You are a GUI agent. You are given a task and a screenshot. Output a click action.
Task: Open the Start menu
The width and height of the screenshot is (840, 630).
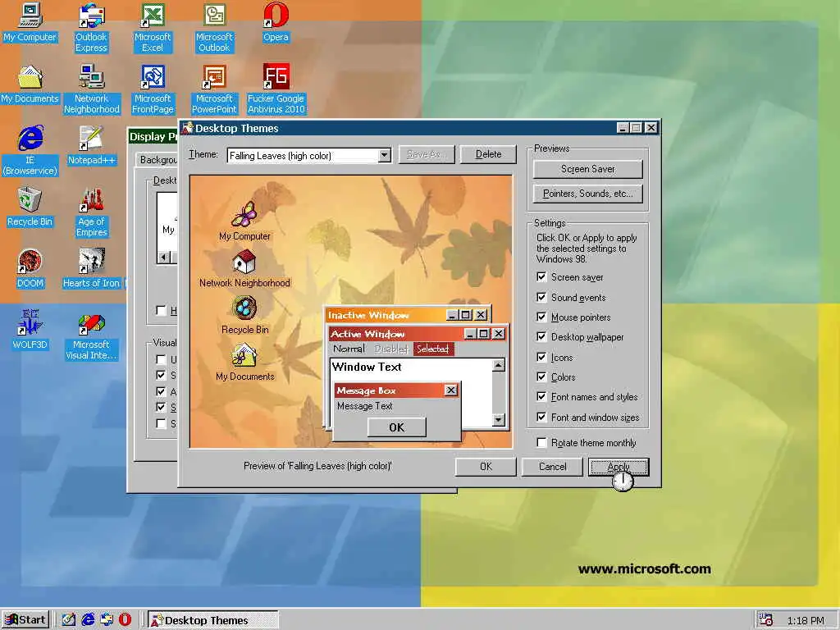coord(25,620)
